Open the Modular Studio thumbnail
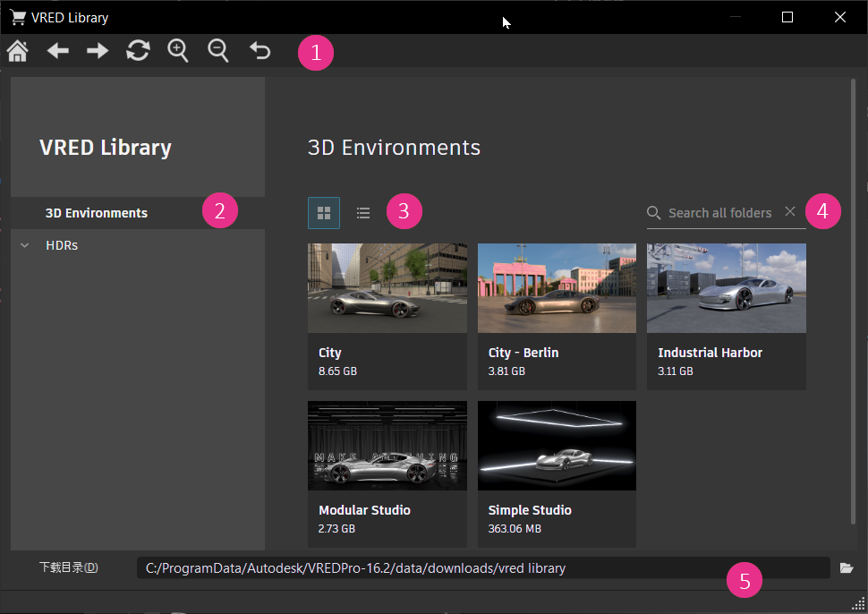 387,446
